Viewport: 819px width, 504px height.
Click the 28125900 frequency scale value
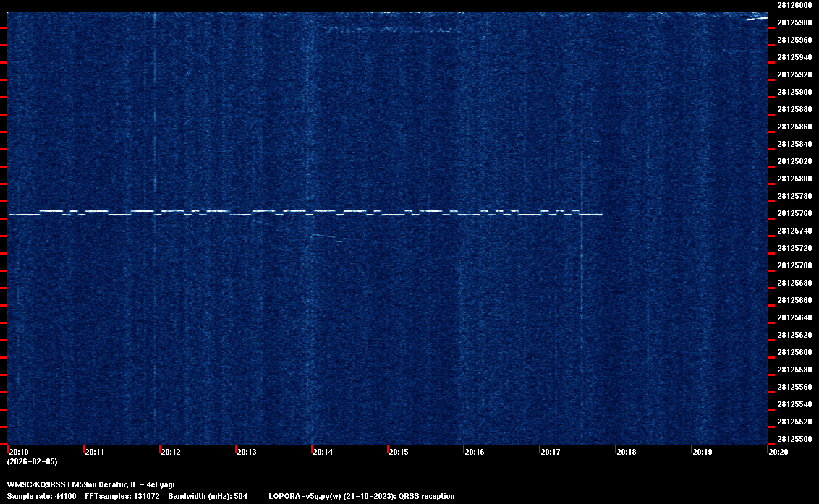coord(794,92)
